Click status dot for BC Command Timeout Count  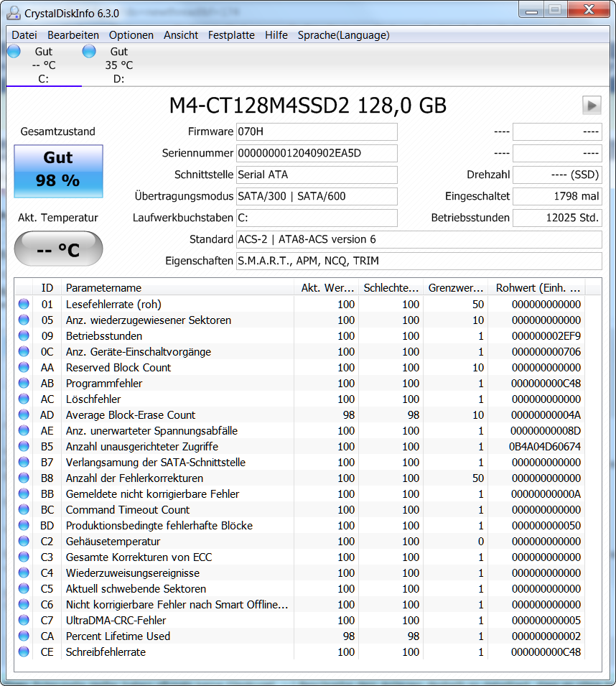pos(24,509)
